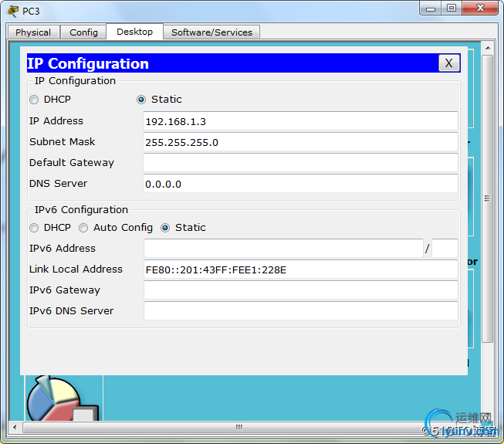Open the pie chart desktop app icon
This screenshot has height=444, width=504.
64,398
